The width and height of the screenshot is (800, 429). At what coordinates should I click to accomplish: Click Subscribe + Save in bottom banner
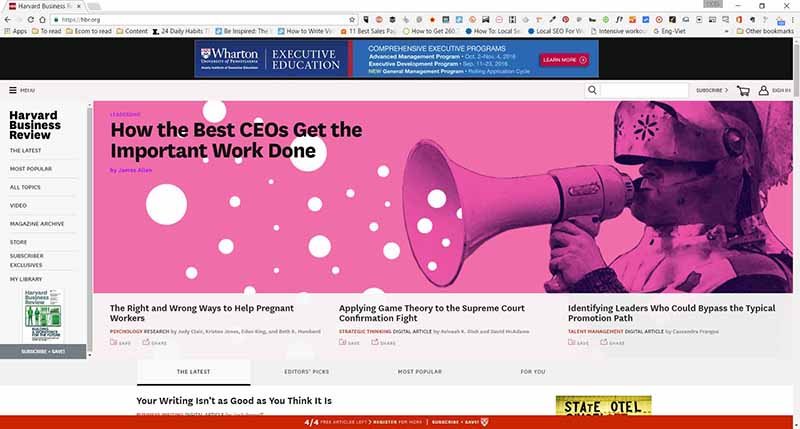[x=455, y=422]
